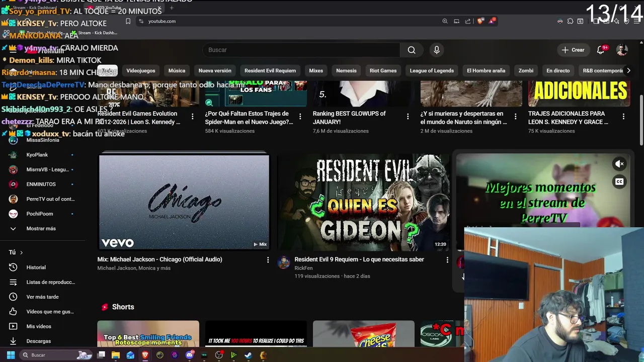644x362 pixels.
Task: Select the Zombi filter chip
Action: (526, 70)
